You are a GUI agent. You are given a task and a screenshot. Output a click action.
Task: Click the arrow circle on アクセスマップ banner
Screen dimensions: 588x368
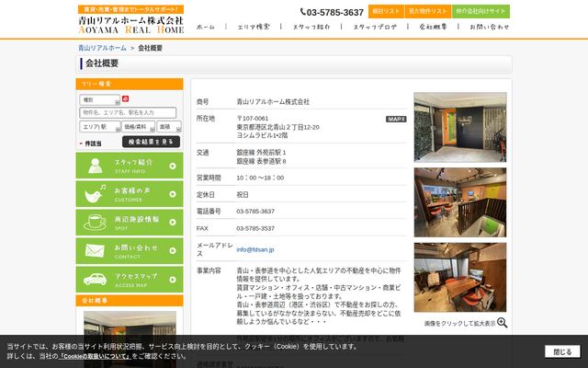(173, 280)
